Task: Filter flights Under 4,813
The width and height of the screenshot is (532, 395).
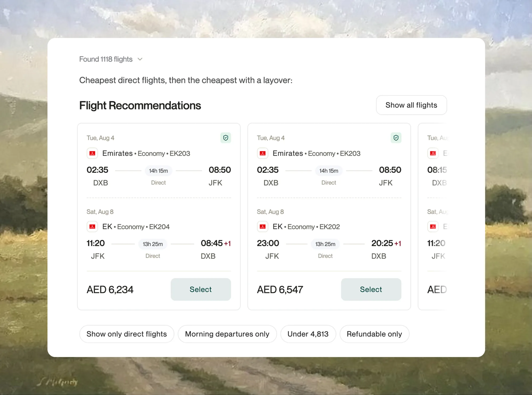Action: 308,334
